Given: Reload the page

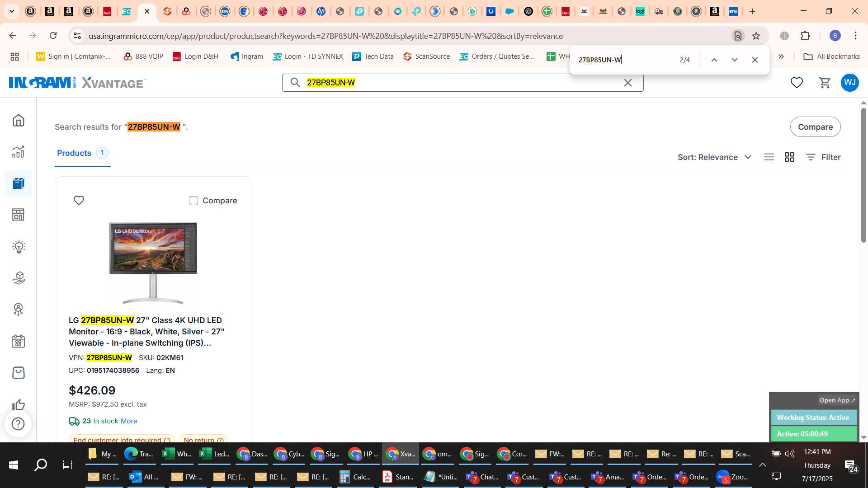Looking at the screenshot, I should click(x=53, y=36).
